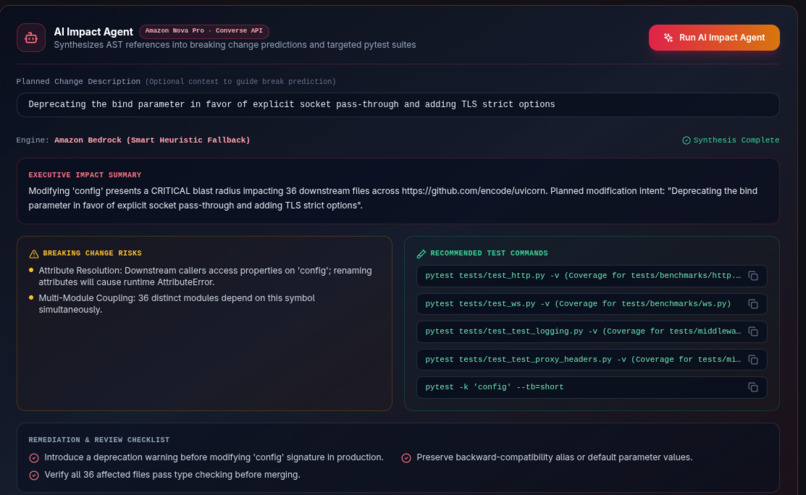Click the 'Attribute Resolution' risk bullet text
The height and width of the screenshot is (495, 806).
pyautogui.click(x=205, y=276)
